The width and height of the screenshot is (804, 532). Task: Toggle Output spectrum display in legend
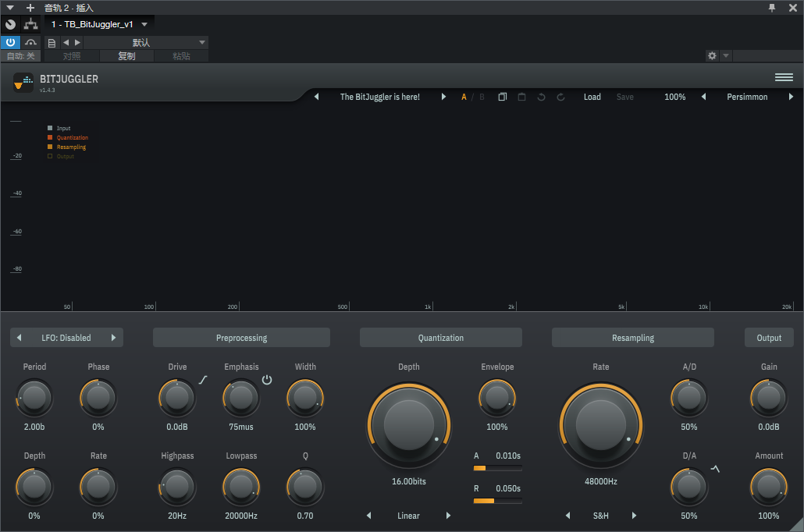(61, 156)
